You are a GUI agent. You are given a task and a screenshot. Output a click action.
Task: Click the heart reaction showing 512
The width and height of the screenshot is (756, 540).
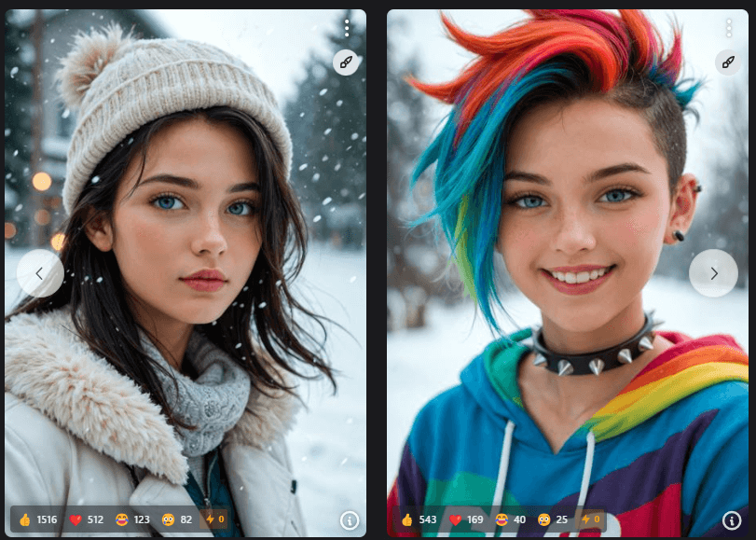click(87, 519)
